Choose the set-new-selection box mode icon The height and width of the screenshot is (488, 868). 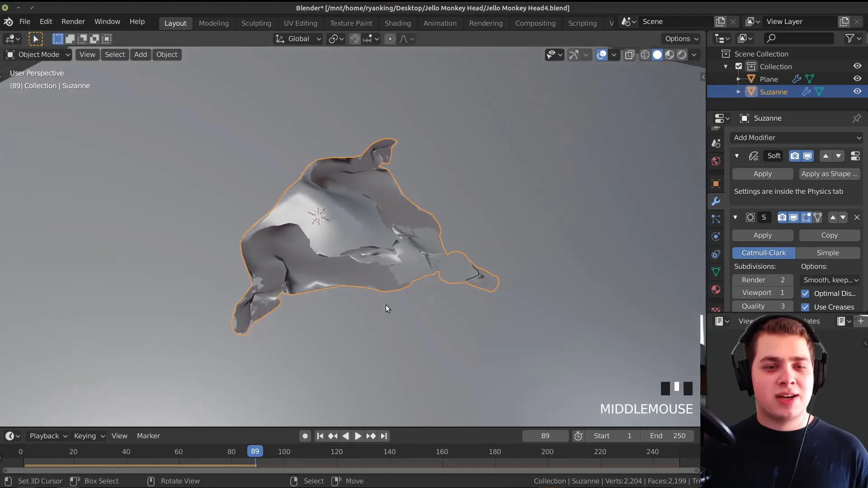tap(57, 39)
